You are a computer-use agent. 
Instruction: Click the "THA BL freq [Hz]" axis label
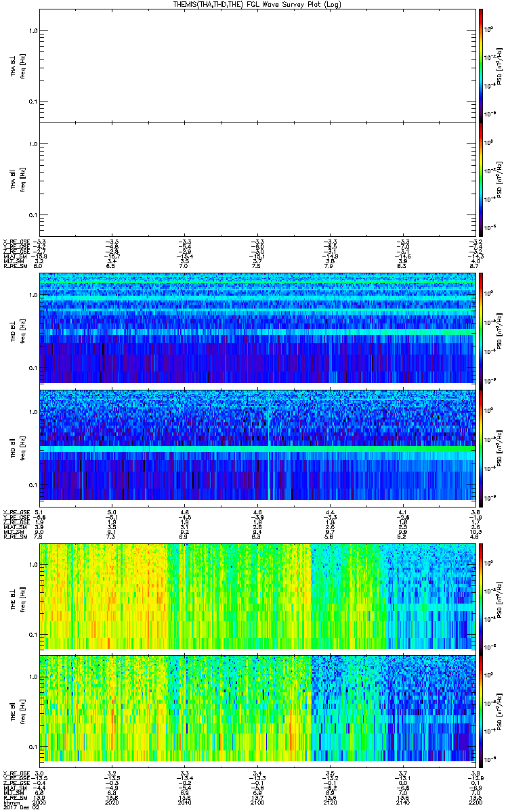coord(18,65)
